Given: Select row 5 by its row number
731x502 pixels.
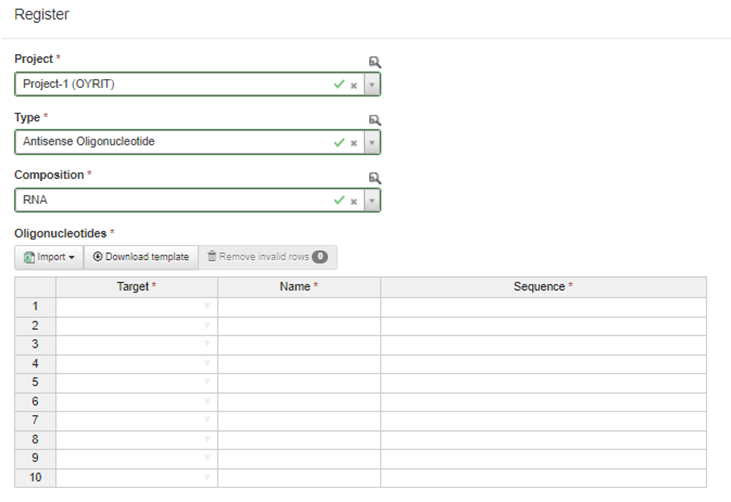Looking at the screenshot, I should click(35, 383).
